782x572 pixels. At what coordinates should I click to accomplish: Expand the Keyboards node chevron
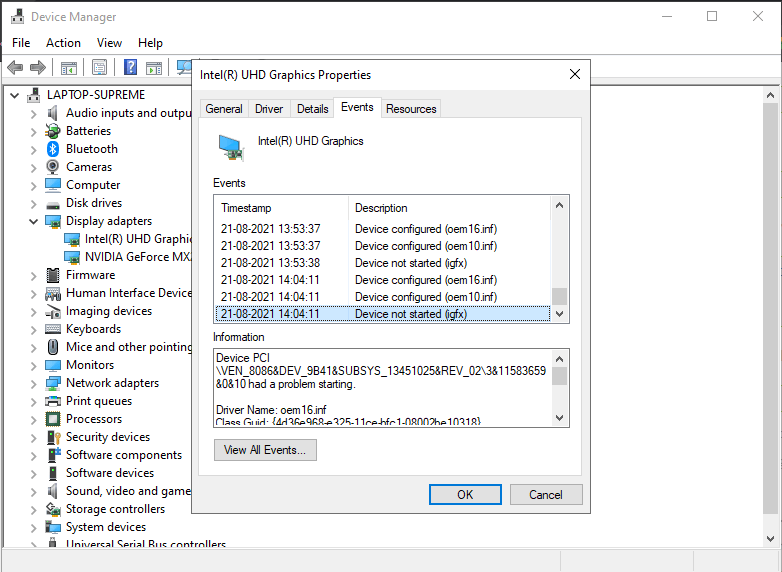[x=33, y=330]
